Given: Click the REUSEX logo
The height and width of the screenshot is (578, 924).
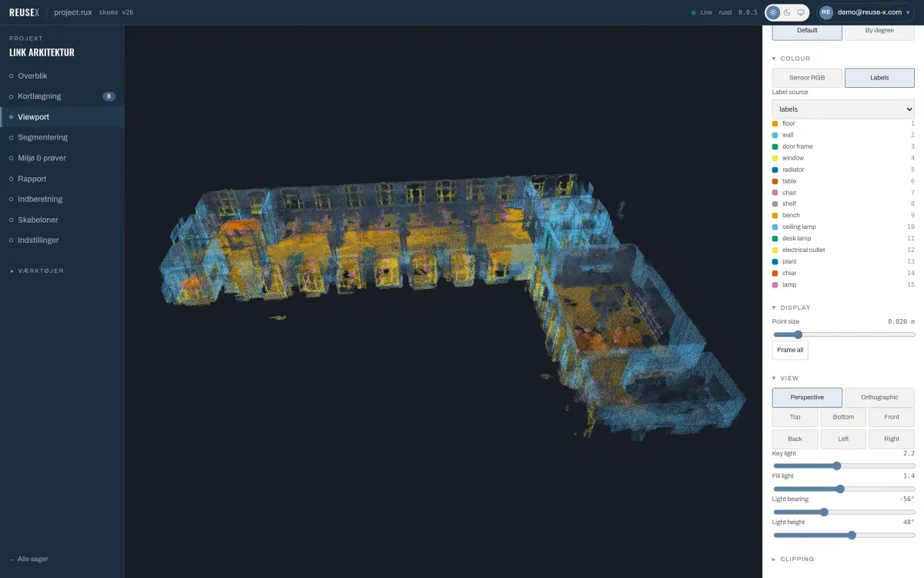Looking at the screenshot, I should coord(24,12).
